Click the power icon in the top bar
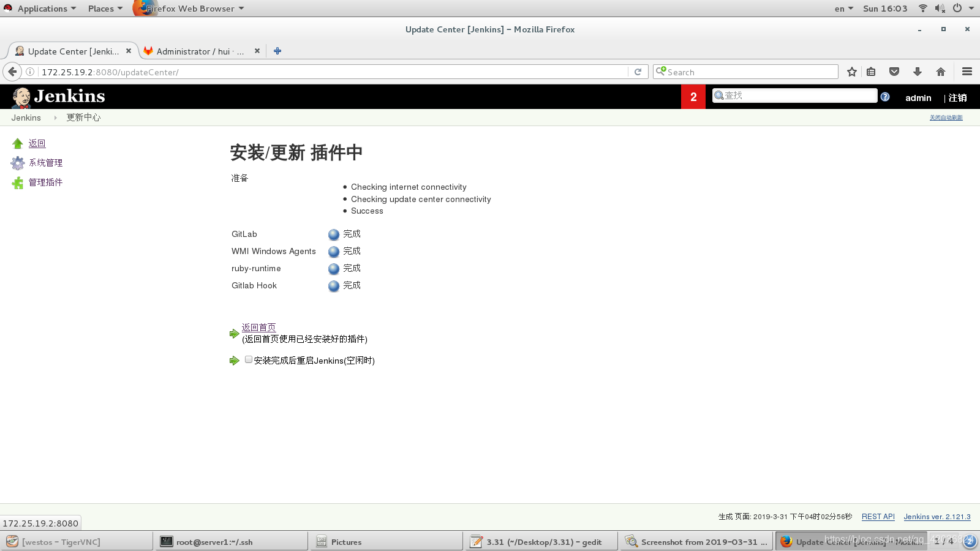This screenshot has width=980, height=551. 957,8
